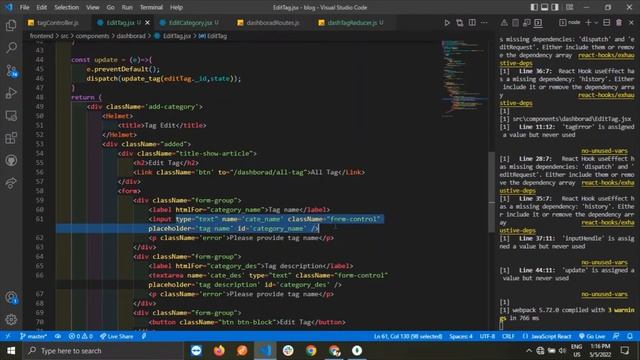Screen dimensions: 640x360
Task: Open the Manage gear icon
Action: coord(11,320)
